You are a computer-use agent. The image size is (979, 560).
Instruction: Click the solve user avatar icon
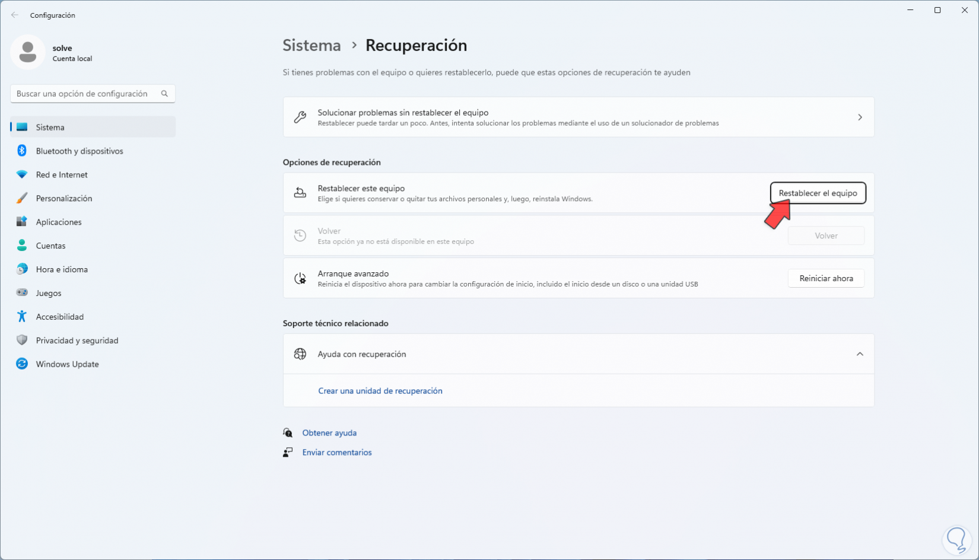(x=28, y=52)
